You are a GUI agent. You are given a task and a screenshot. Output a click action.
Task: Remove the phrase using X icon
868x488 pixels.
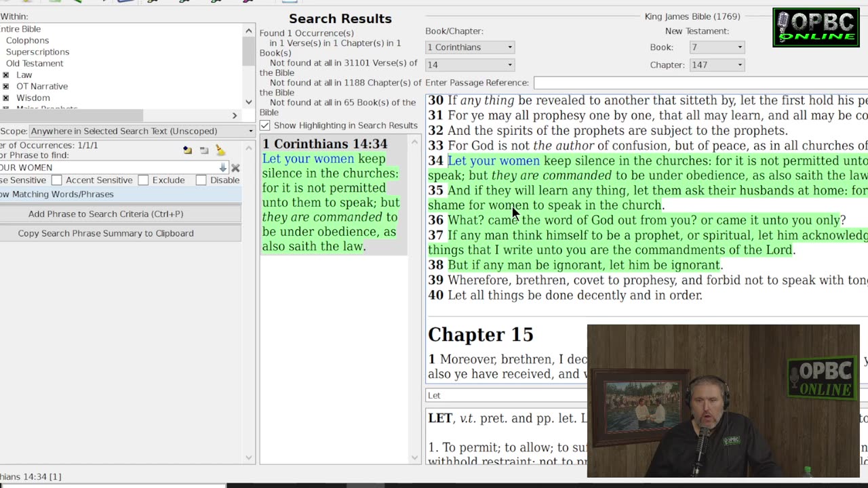tap(235, 167)
